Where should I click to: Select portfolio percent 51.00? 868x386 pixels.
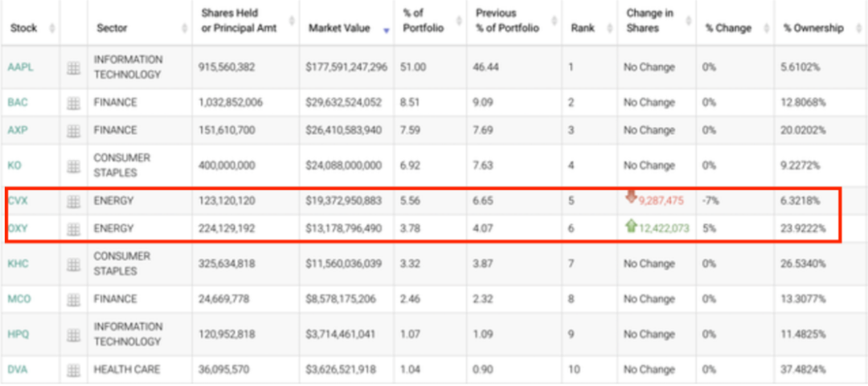tap(413, 68)
